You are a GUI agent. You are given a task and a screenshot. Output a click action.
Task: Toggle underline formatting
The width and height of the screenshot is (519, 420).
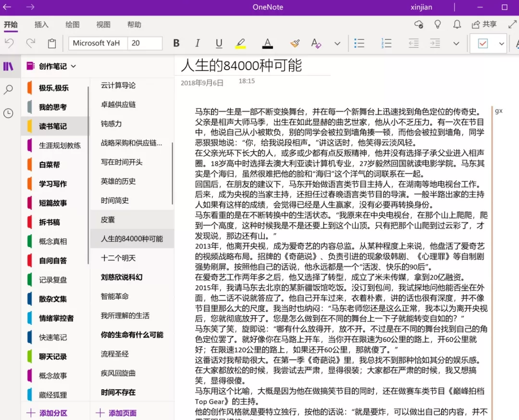(x=219, y=43)
